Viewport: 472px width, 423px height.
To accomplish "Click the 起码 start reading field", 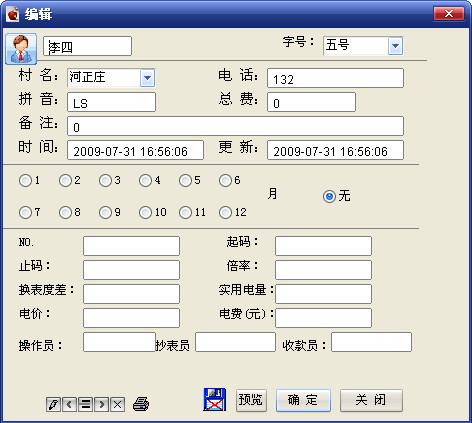I will [323, 246].
